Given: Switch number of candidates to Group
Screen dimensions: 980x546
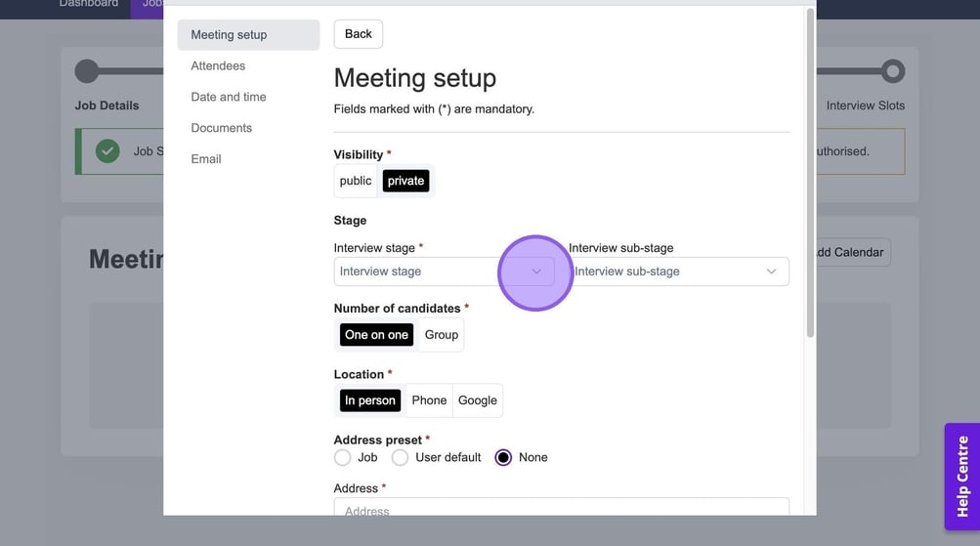Looking at the screenshot, I should 441,335.
